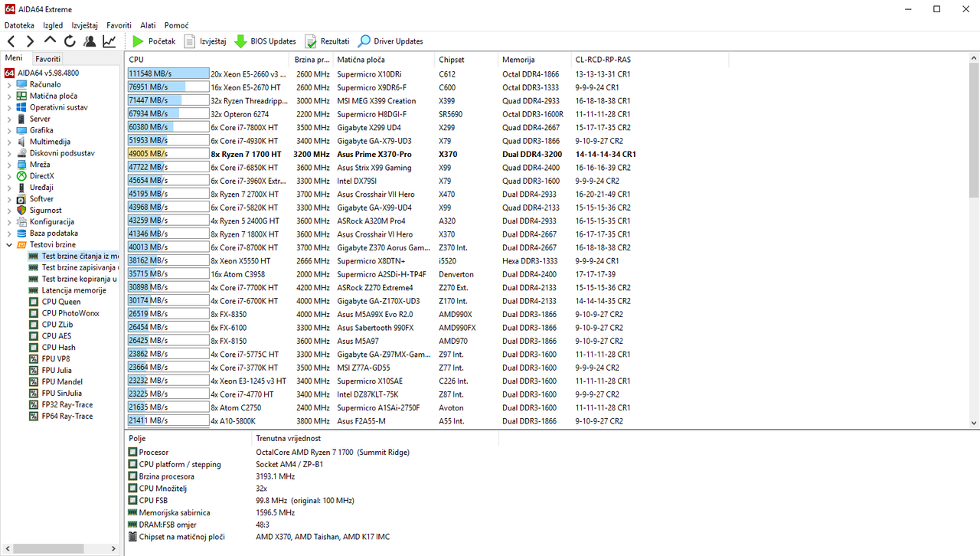The image size is (980, 556).
Task: Open the graph chart toolbar icon
Action: [x=109, y=41]
